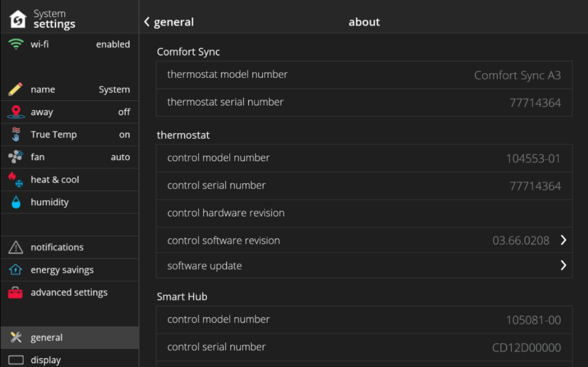Select the green wi-fi signal icon
The height and width of the screenshot is (367, 588).
pos(16,44)
